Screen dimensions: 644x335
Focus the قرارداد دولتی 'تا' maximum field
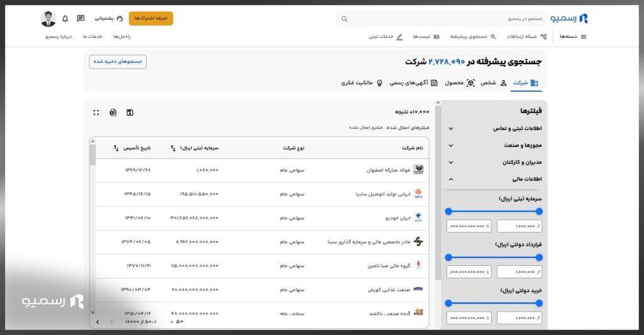pyautogui.click(x=469, y=272)
